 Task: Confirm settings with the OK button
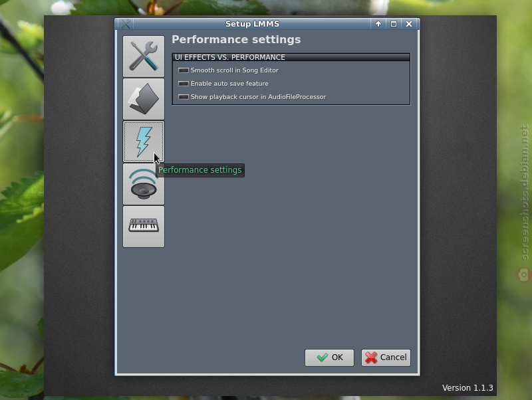(329, 357)
